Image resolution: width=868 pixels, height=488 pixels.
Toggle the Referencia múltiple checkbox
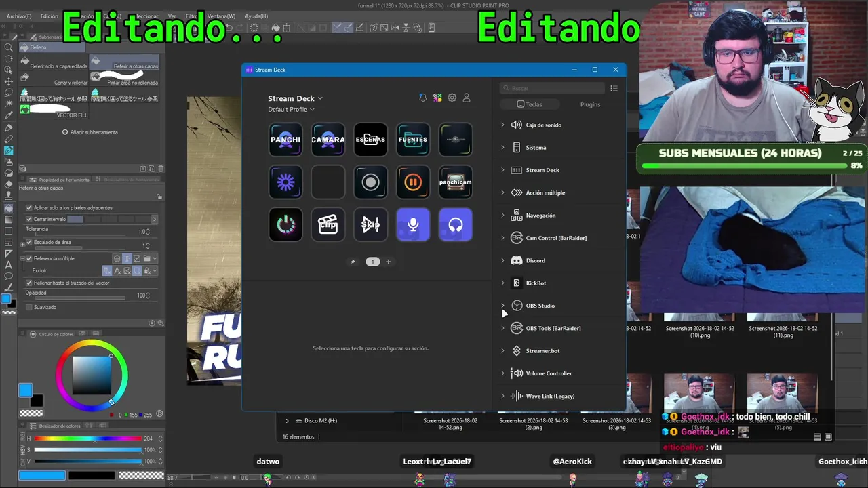[28, 258]
